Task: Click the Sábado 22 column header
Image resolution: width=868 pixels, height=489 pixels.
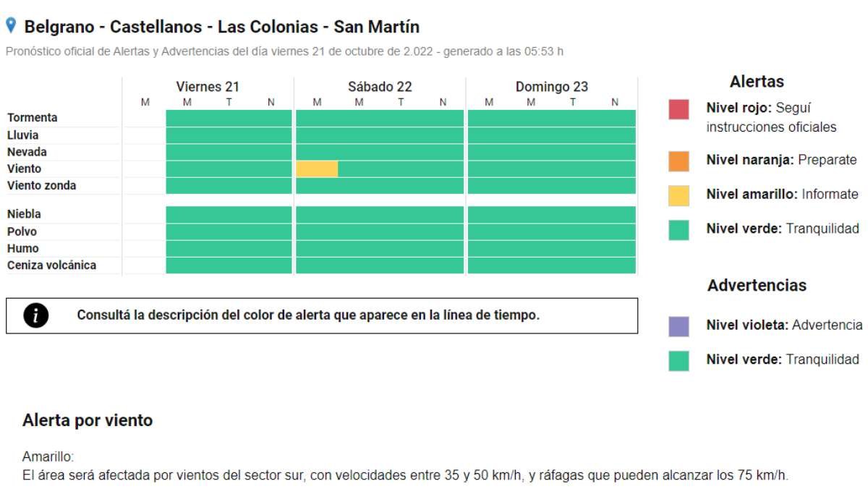Action: (x=380, y=87)
